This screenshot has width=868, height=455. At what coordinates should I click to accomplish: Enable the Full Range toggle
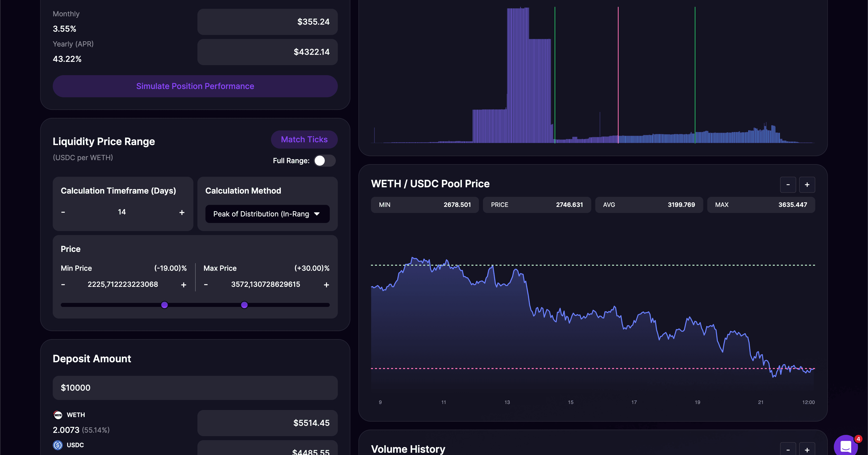pos(324,161)
